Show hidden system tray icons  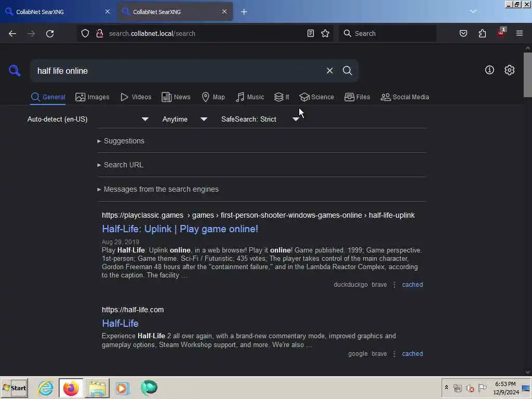coord(446,388)
